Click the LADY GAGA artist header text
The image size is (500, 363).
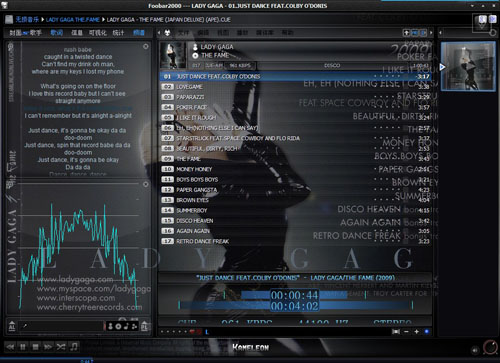(x=217, y=47)
